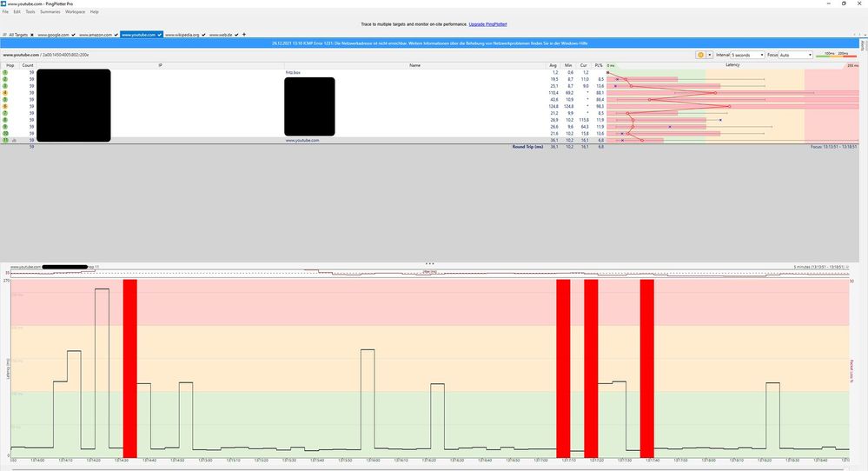Viewport: 868px width, 471px height.
Task: Click the Hop column header
Action: [x=10, y=65]
